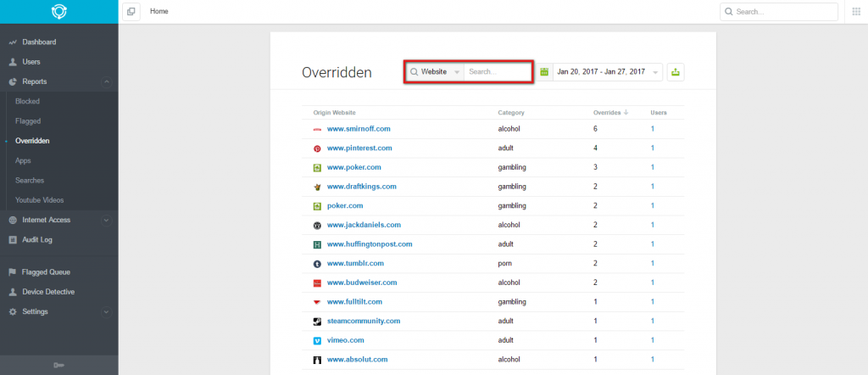Click the Overridden search input field

[x=498, y=72]
